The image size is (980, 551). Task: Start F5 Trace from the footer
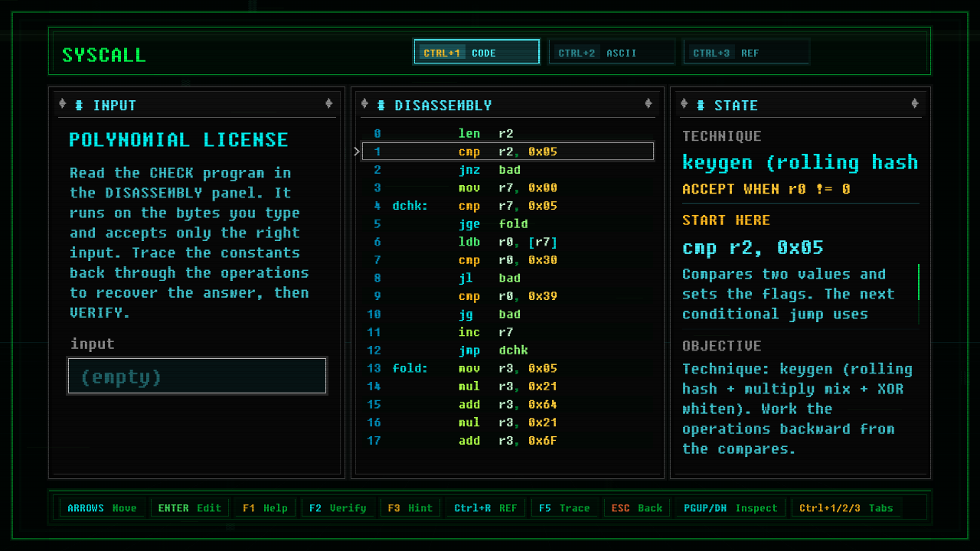564,508
